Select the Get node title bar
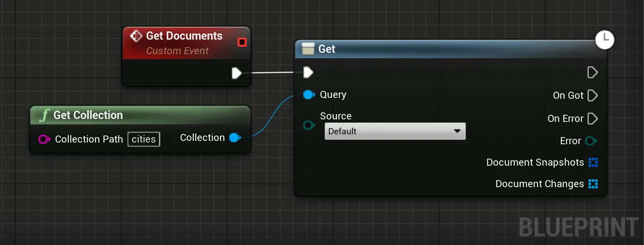 (x=450, y=49)
